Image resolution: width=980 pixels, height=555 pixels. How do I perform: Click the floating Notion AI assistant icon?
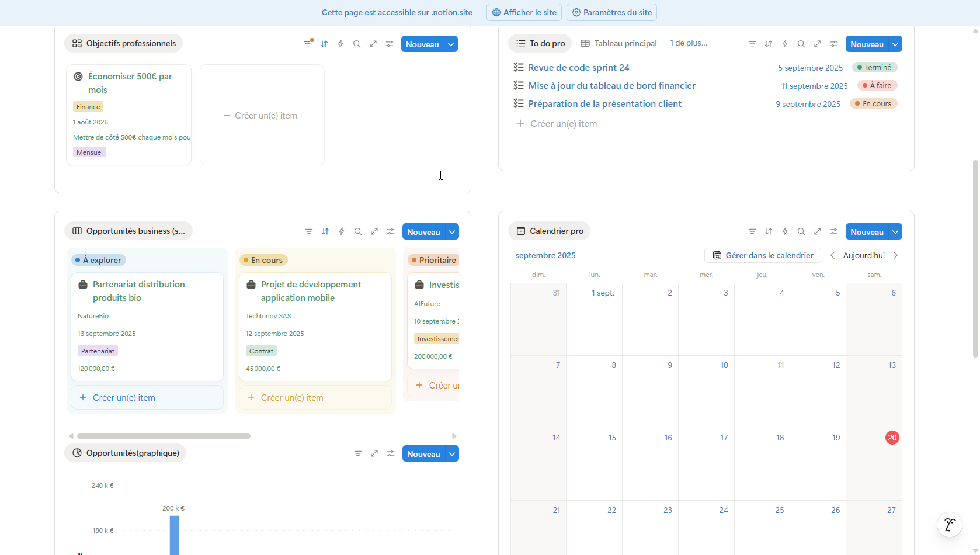click(x=949, y=524)
